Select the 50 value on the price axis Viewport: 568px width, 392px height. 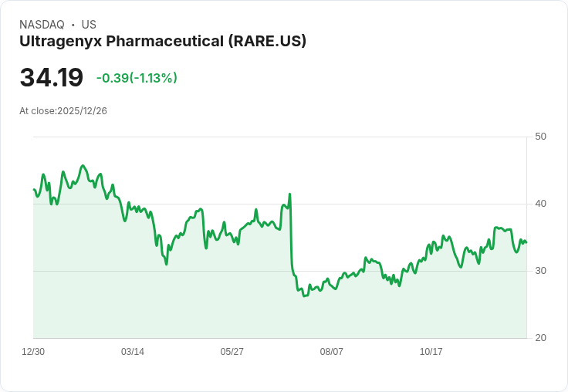tap(540, 137)
